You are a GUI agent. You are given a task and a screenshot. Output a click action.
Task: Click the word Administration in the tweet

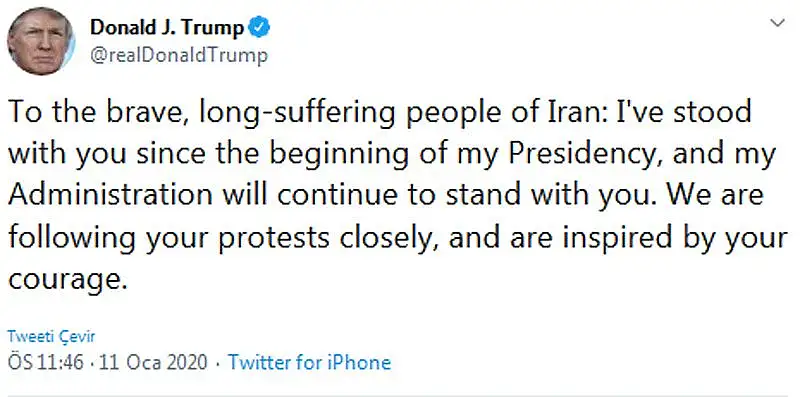pos(110,195)
